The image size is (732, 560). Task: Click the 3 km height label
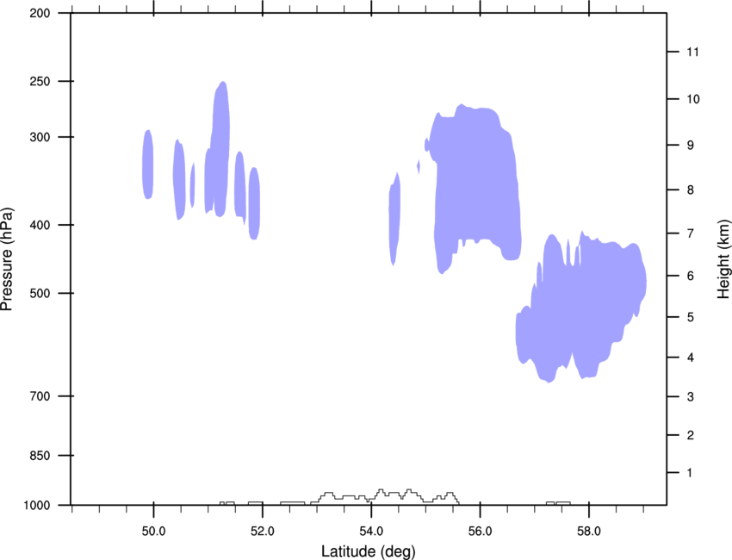point(691,397)
